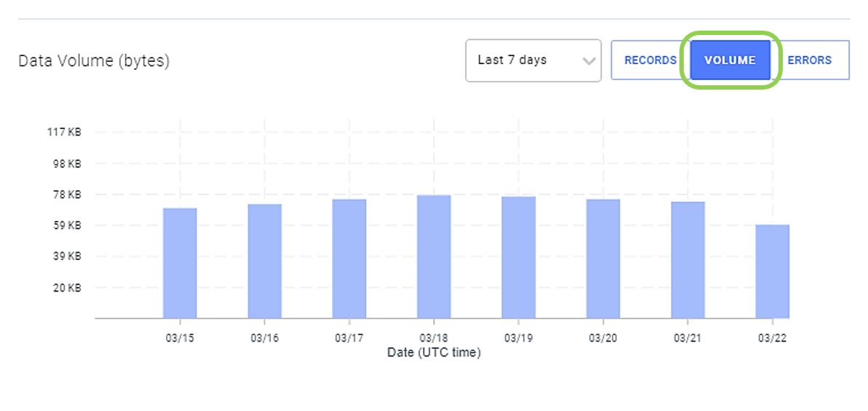This screenshot has width=868, height=411.
Task: Click the 98 KB axis label
Action: coord(68,164)
